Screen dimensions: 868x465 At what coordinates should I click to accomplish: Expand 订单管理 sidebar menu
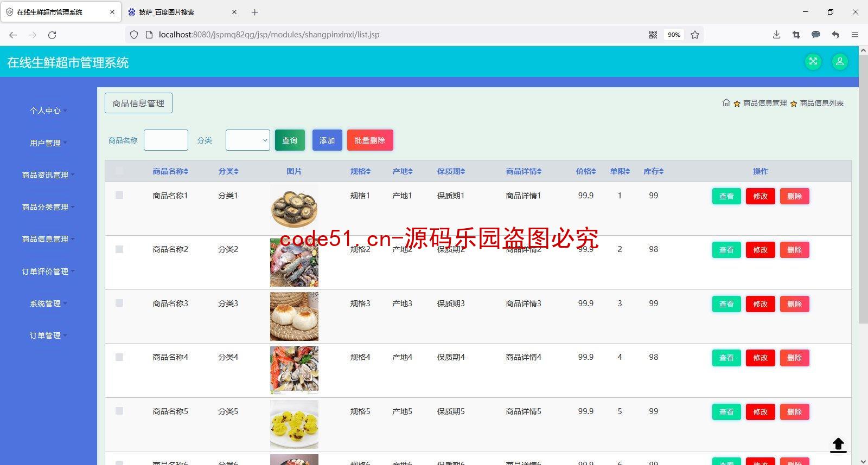pyautogui.click(x=48, y=335)
